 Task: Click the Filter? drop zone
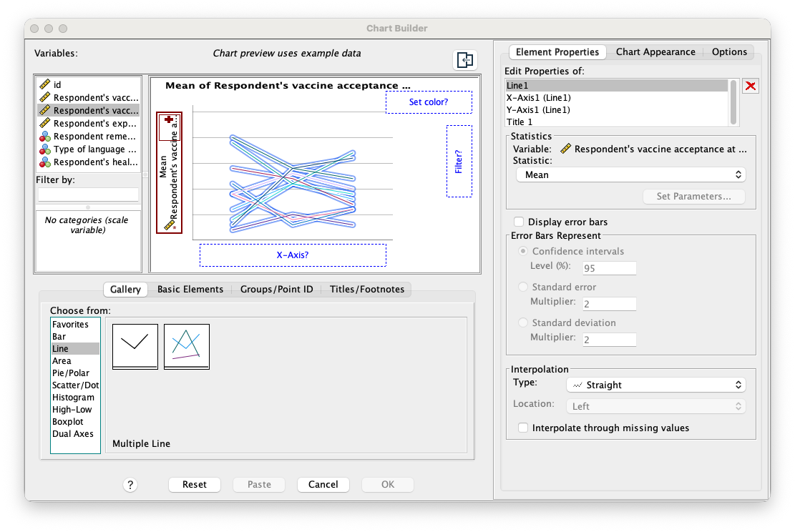tap(459, 161)
